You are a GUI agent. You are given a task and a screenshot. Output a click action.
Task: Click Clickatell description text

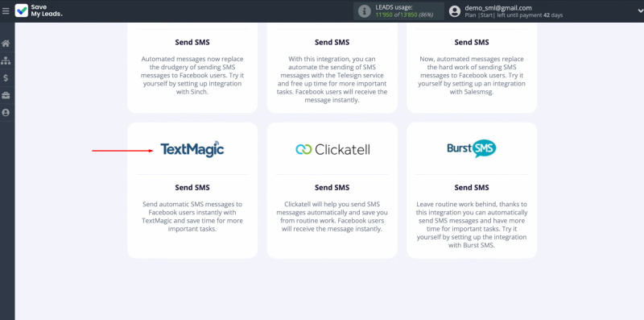coord(332,217)
